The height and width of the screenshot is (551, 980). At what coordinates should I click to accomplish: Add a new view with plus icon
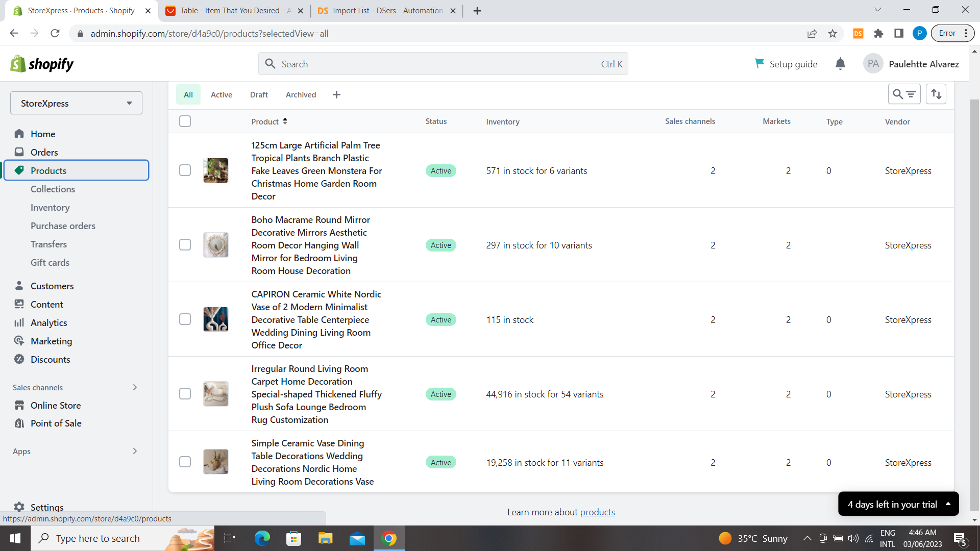pyautogui.click(x=336, y=95)
